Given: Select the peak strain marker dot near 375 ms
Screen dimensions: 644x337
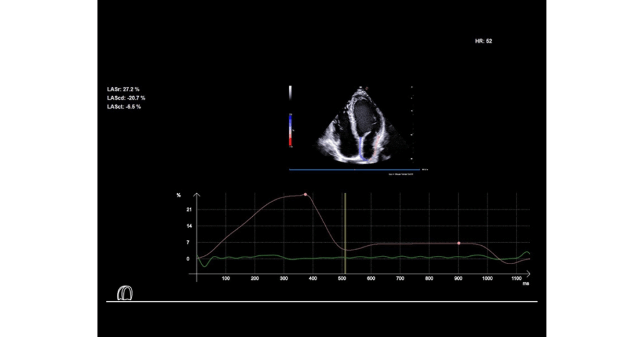Looking at the screenshot, I should (305, 194).
